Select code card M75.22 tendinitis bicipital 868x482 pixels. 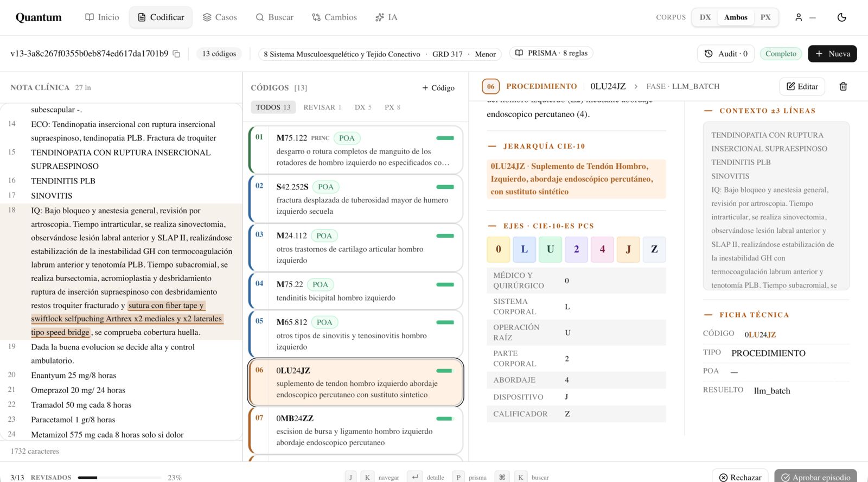[x=356, y=291]
